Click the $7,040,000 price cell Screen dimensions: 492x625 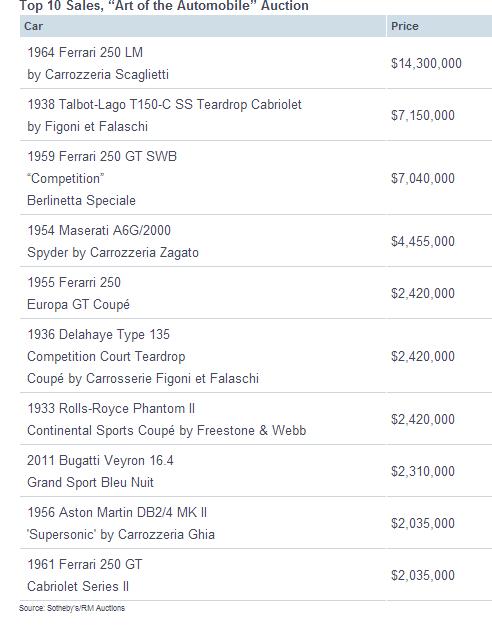[x=423, y=178]
